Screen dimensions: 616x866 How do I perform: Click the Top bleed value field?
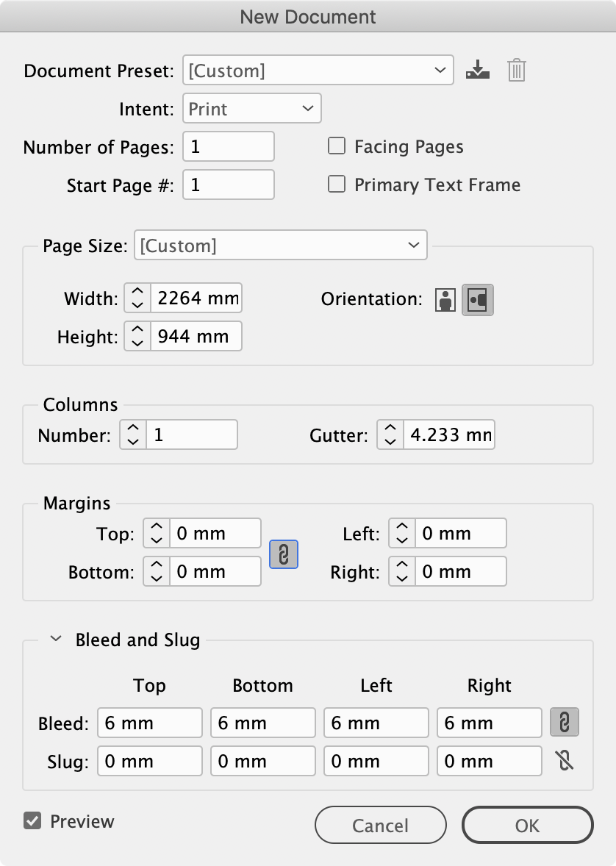[x=149, y=723]
